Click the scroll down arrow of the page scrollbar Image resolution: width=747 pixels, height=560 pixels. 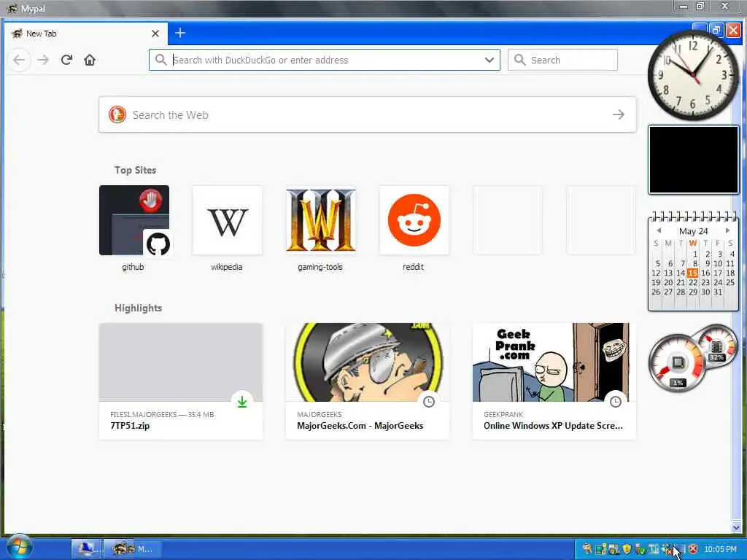click(x=737, y=527)
